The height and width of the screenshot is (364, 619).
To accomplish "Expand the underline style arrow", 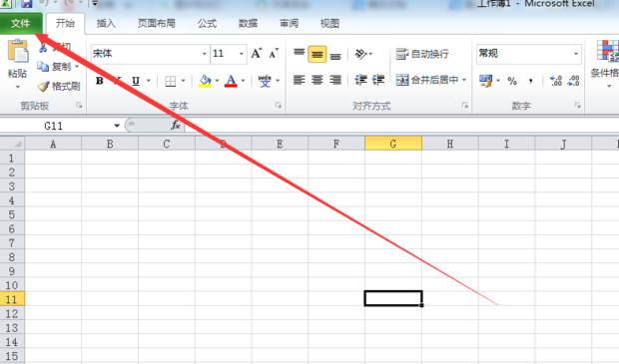I will (x=149, y=81).
